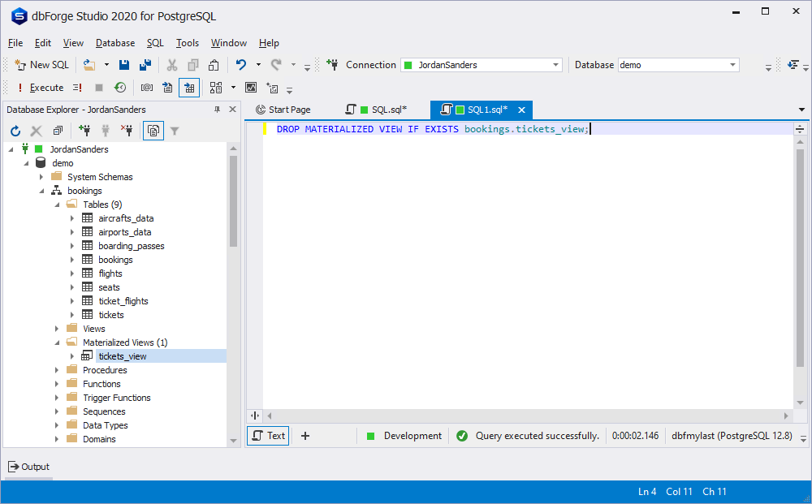Click the Save All double-floppy icon
The image size is (812, 504).
[145, 65]
